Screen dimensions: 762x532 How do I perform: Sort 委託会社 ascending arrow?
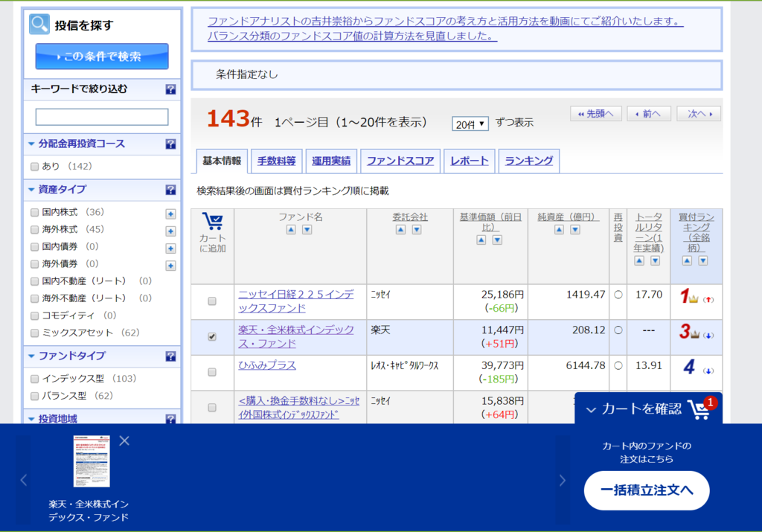coord(400,230)
